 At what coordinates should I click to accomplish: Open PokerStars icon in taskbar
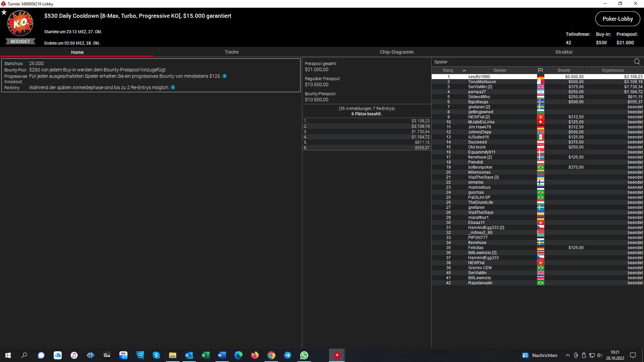[337, 355]
